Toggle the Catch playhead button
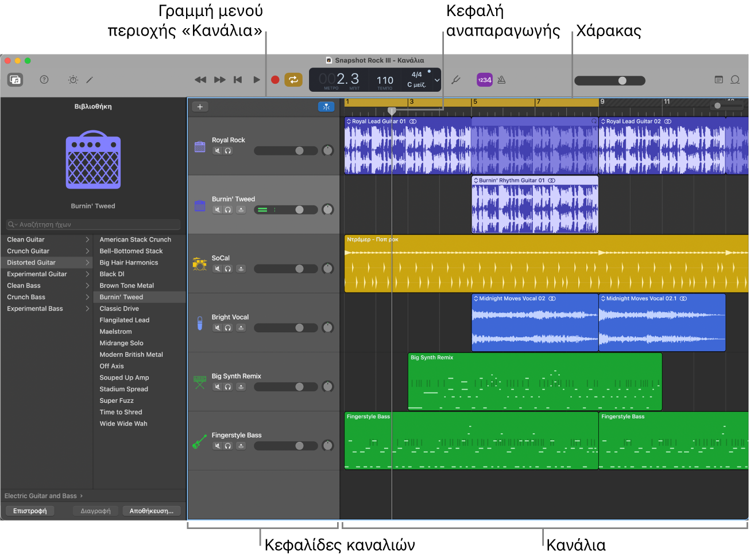 click(326, 107)
